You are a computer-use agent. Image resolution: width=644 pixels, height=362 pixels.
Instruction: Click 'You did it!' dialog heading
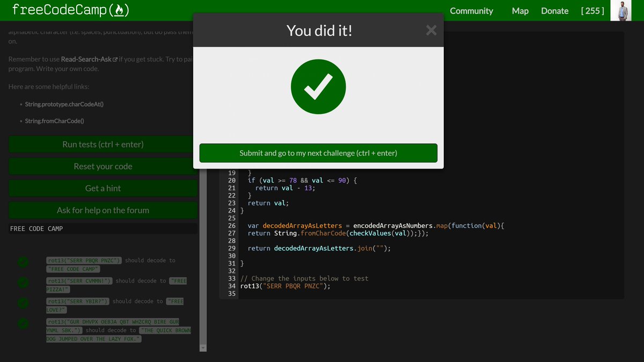319,31
